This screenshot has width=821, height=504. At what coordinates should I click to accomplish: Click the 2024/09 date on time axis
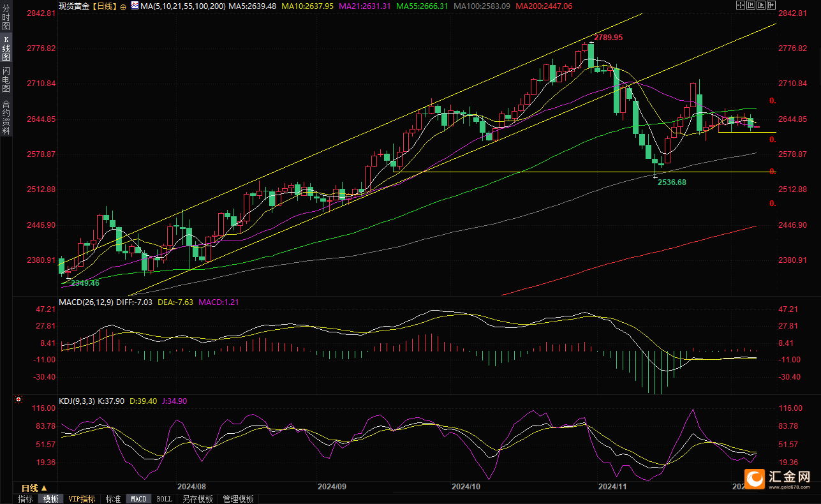click(x=332, y=486)
